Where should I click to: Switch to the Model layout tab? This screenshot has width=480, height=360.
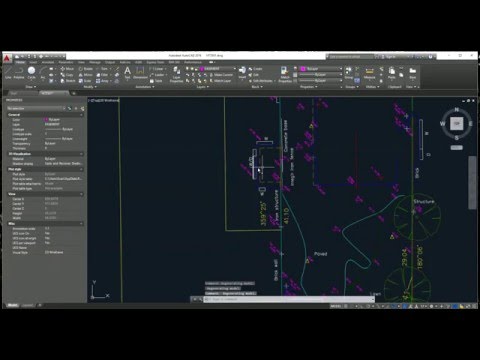tap(13, 305)
